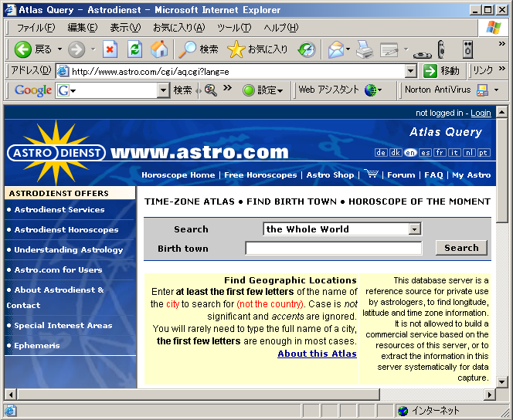
Task: Click the Astrodienst sun logo
Action: (x=56, y=153)
